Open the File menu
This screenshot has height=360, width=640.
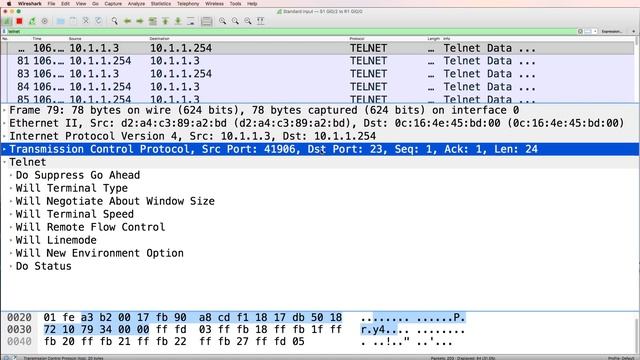(51, 4)
